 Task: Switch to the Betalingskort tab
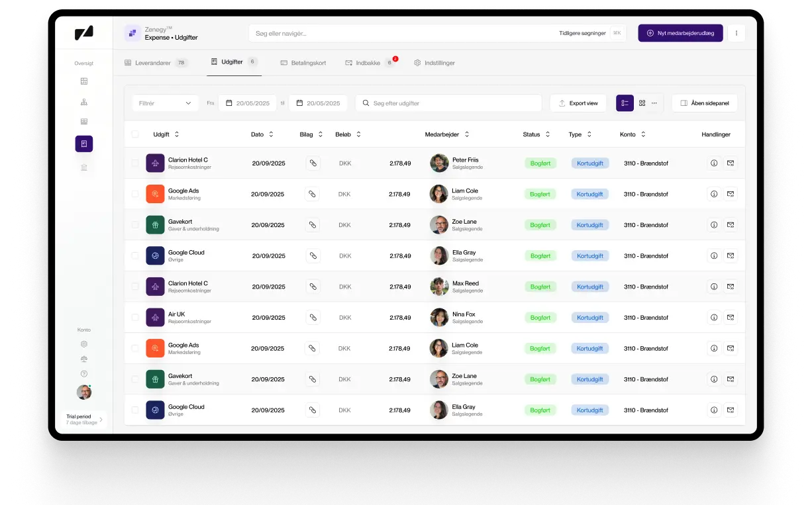(x=303, y=63)
